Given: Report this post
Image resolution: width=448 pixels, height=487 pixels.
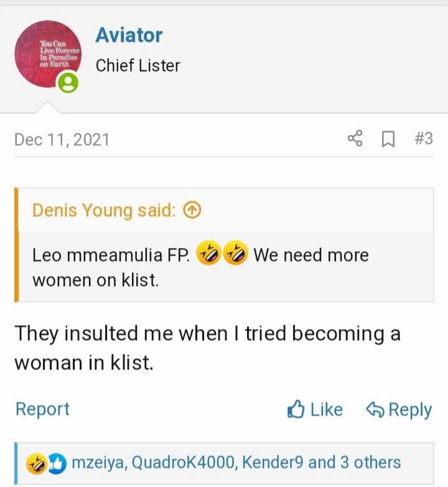Looking at the screenshot, I should click(x=42, y=409).
